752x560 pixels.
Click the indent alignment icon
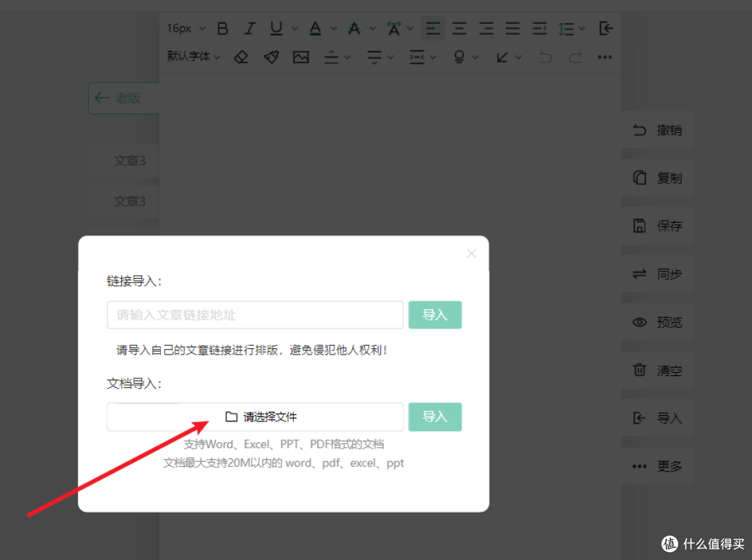(539, 29)
